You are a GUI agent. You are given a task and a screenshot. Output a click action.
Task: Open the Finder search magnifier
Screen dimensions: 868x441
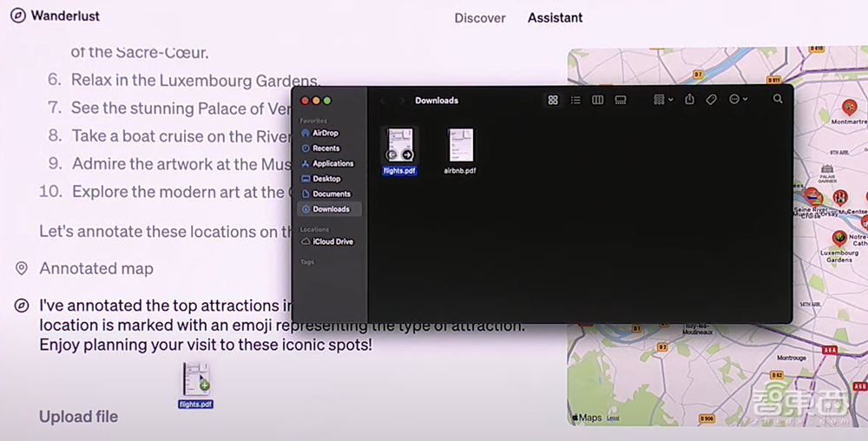(x=778, y=100)
